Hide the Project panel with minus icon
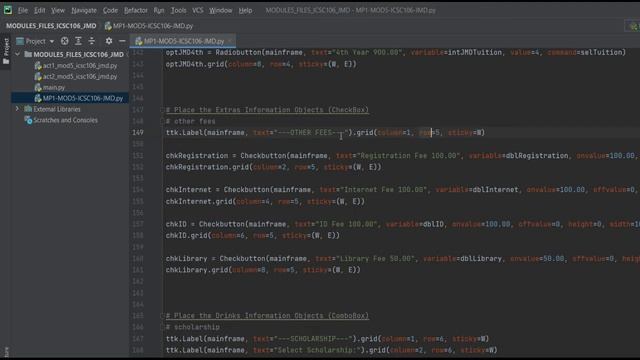Viewport: 640px width, 360px height. coord(122,41)
